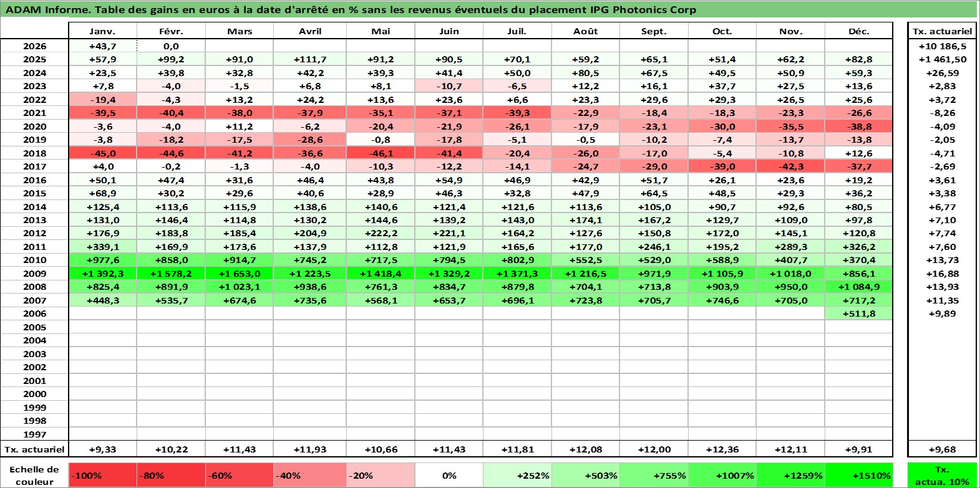Click the 'Févr.' column header
The height and width of the screenshot is (488, 980).
[171, 31]
